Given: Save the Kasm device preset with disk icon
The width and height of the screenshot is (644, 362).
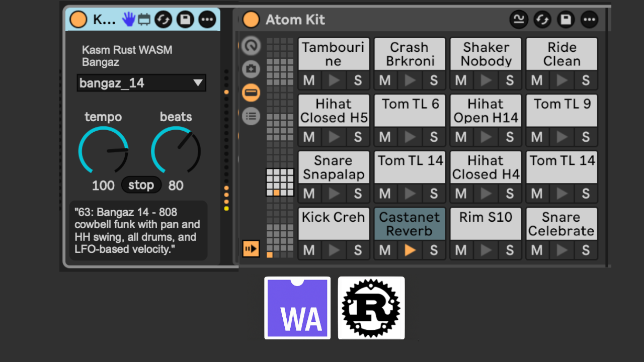Looking at the screenshot, I should tap(185, 20).
